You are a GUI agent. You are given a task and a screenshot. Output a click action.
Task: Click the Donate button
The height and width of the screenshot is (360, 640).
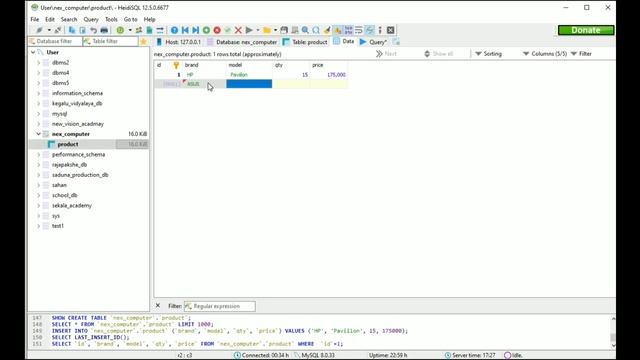tap(586, 30)
